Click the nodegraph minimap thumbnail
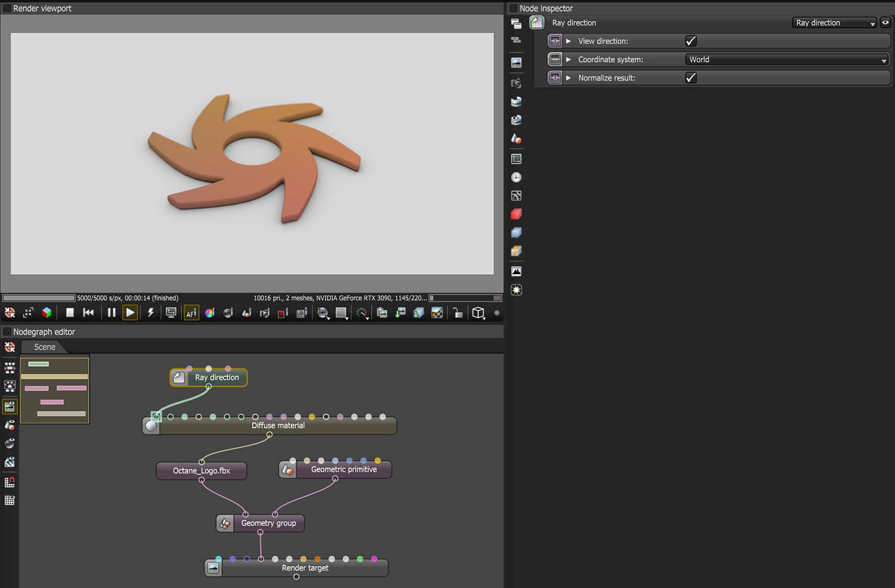 (54, 390)
